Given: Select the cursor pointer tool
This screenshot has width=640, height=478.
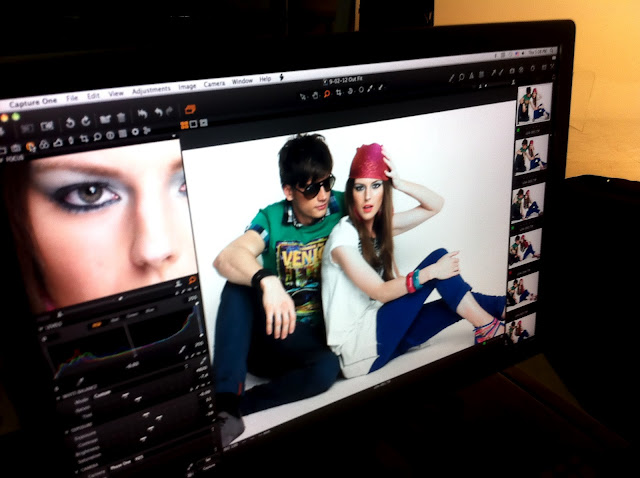Looking at the screenshot, I should [x=303, y=97].
